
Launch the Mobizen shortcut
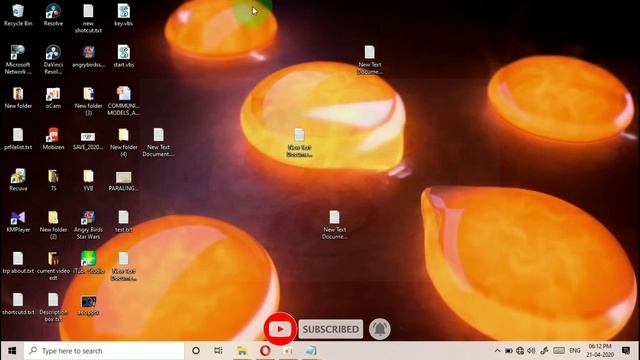pyautogui.click(x=53, y=139)
